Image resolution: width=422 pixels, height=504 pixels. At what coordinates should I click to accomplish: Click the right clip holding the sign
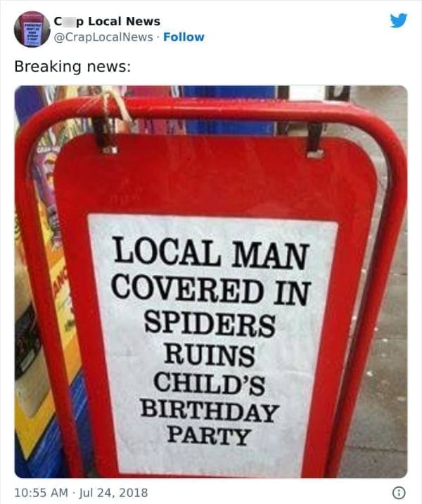314,140
